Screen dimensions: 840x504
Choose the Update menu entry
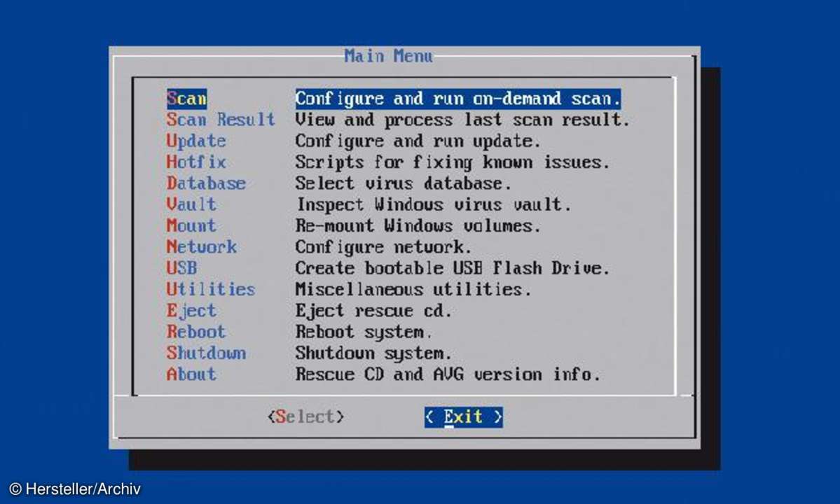196,141
